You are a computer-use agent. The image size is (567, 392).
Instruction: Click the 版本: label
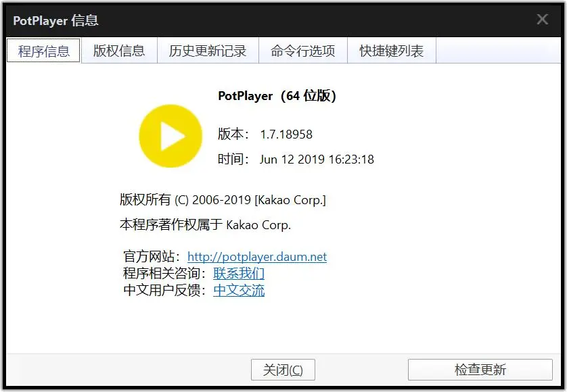click(233, 134)
